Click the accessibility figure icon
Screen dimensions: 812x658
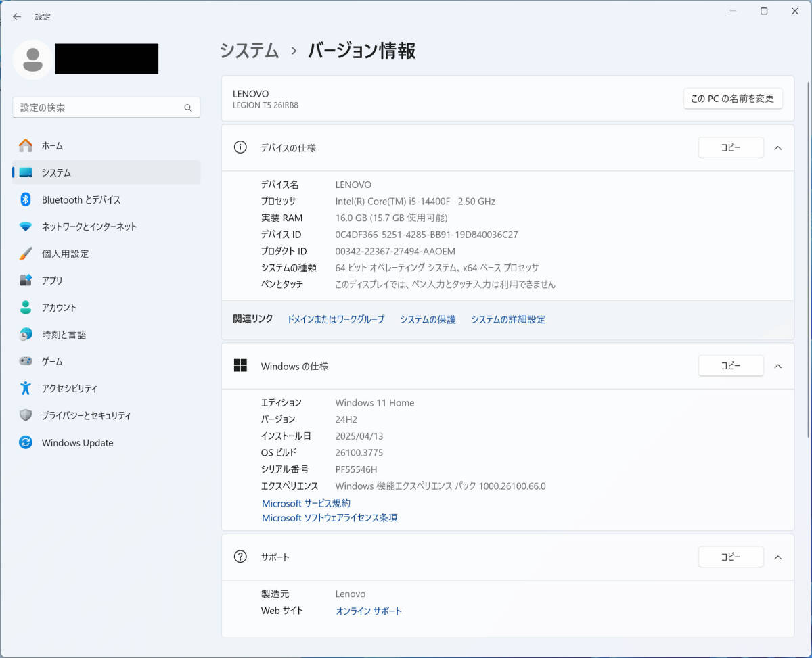[x=26, y=388]
